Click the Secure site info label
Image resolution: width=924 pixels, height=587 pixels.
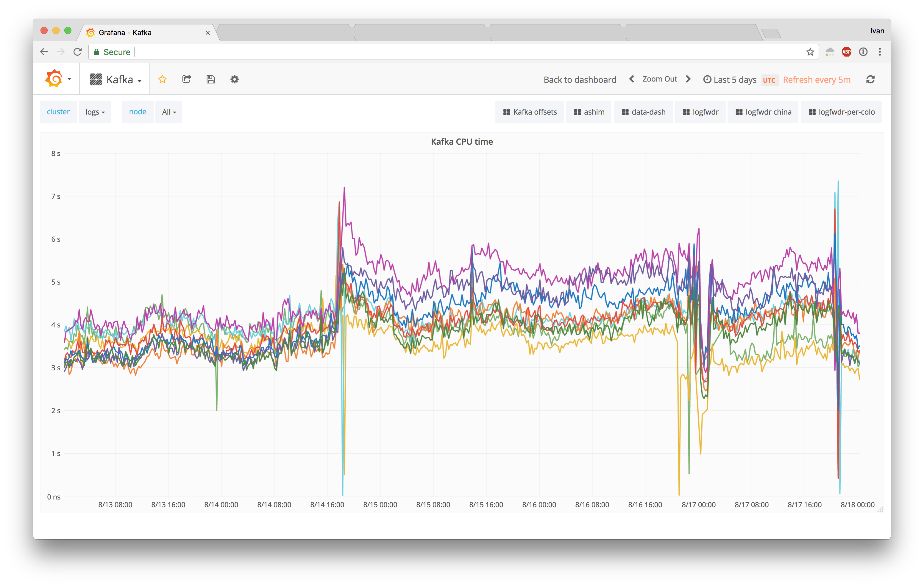click(x=112, y=52)
